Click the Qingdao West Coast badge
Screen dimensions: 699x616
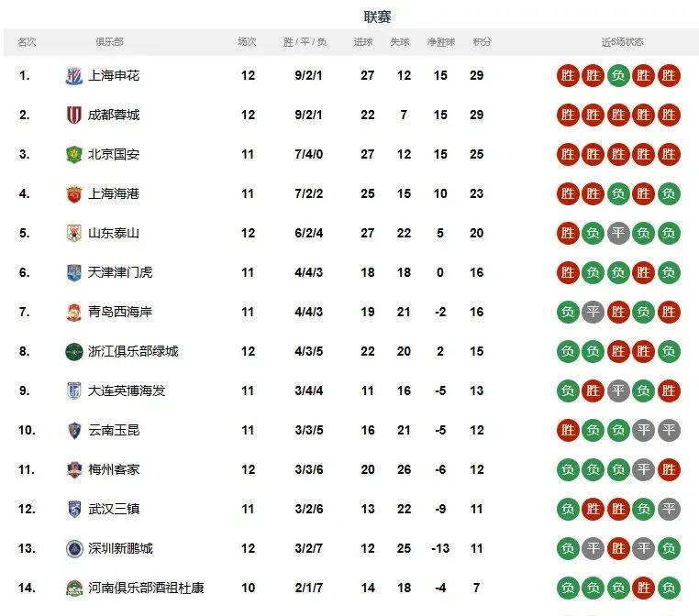[74, 313]
